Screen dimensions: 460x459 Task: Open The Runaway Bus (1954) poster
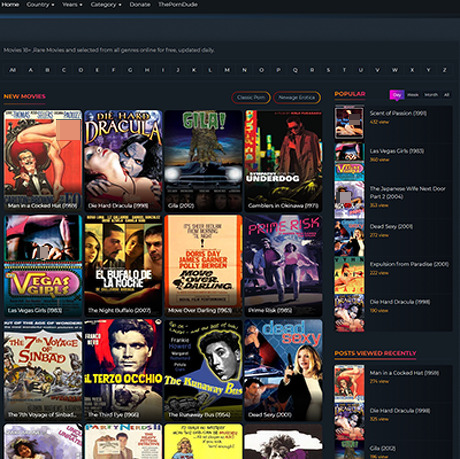click(x=203, y=370)
